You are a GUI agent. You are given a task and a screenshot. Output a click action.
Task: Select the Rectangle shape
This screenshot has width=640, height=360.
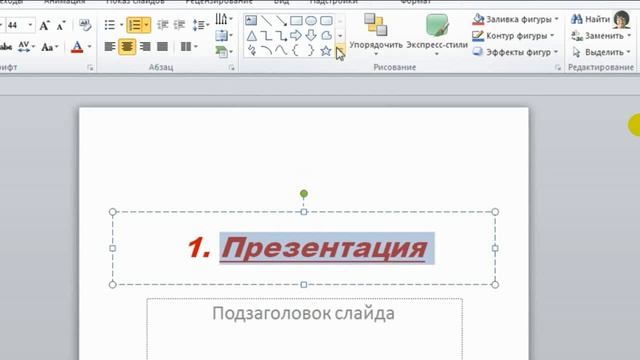(x=296, y=20)
